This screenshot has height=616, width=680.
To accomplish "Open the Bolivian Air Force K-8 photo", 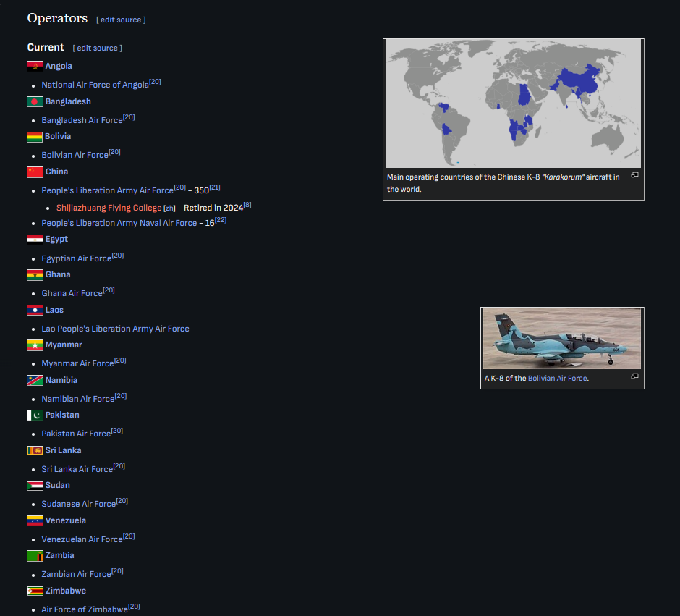I will 562,338.
